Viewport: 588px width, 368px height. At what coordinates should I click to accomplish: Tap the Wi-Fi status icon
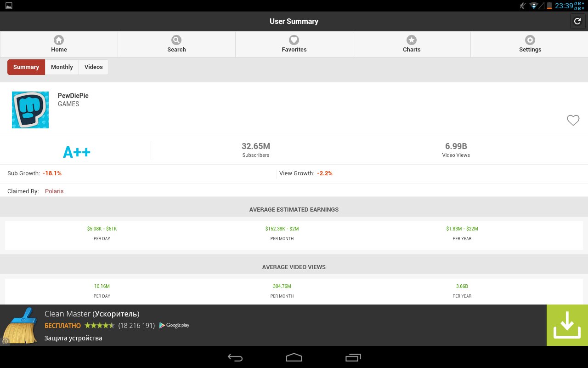click(x=533, y=6)
